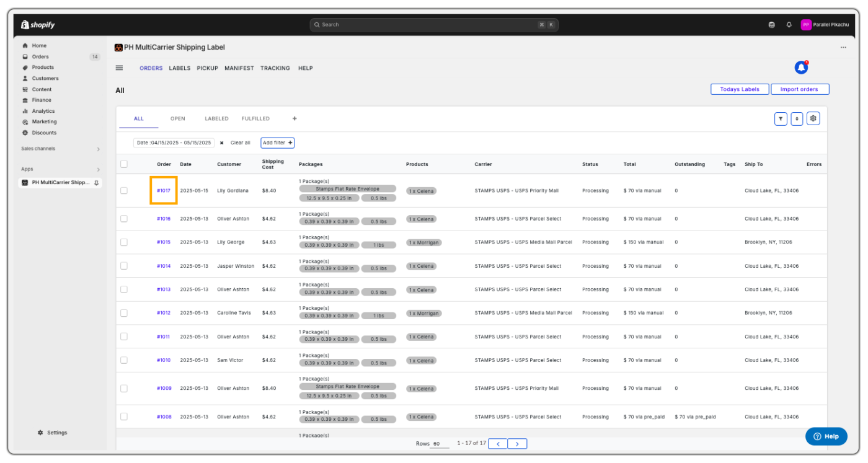The image size is (868, 463).
Task: Click the Todays Labels button
Action: pos(740,89)
